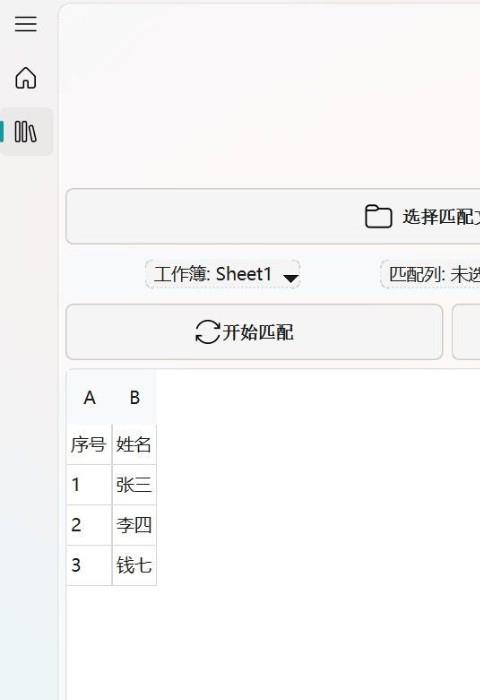Open the 匹配列 column dropdown
Screen dimensions: 480x700
click(430, 274)
